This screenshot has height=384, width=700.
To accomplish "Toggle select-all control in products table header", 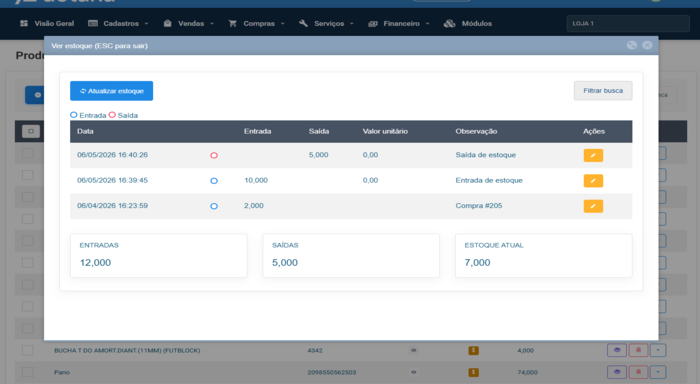I will tap(31, 131).
